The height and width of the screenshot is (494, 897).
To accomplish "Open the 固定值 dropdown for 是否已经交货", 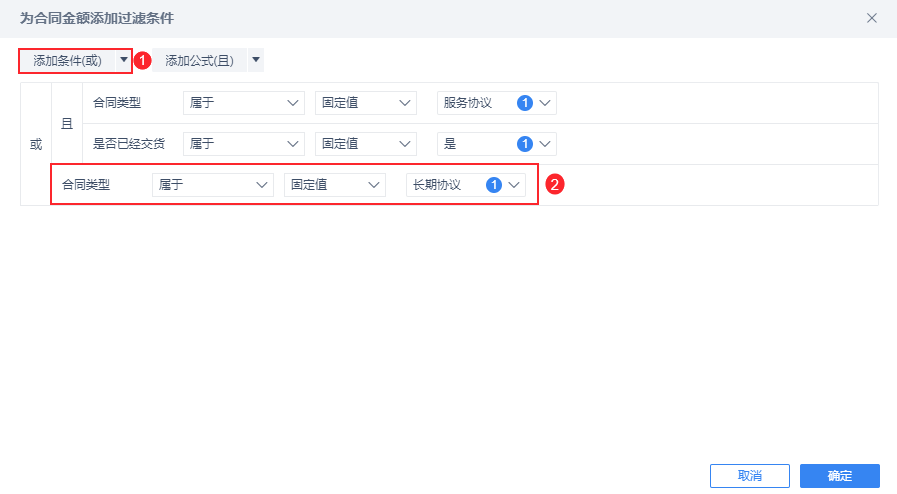I will 365,144.
